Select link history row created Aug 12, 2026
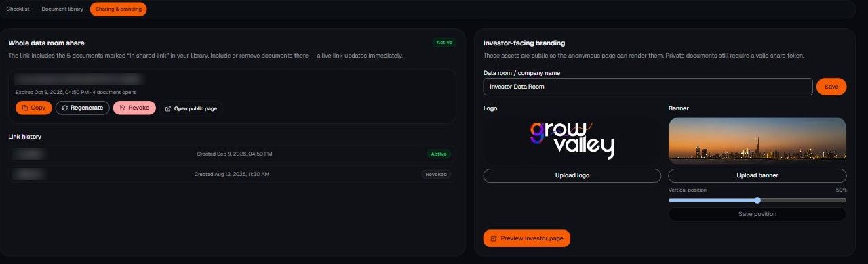The width and height of the screenshot is (868, 264). (233, 174)
